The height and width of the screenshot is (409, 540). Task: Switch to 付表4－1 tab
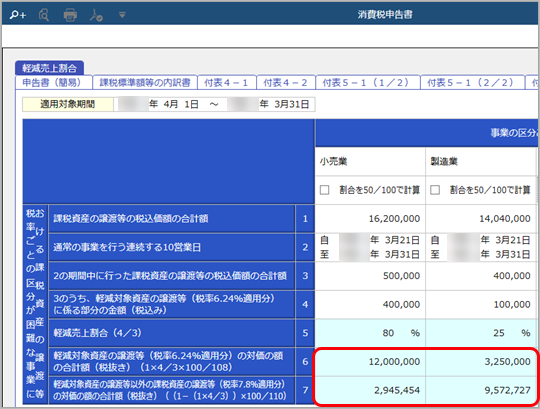[227, 83]
